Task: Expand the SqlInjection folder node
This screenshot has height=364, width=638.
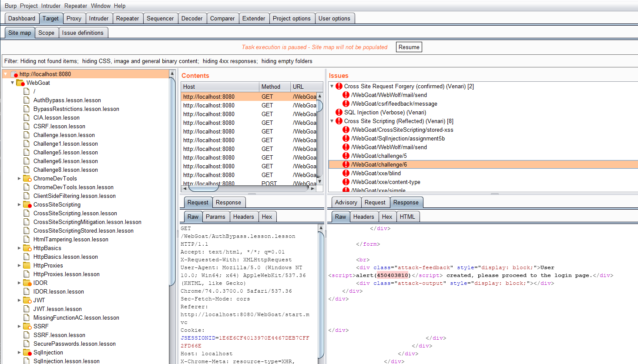Action: [19, 352]
